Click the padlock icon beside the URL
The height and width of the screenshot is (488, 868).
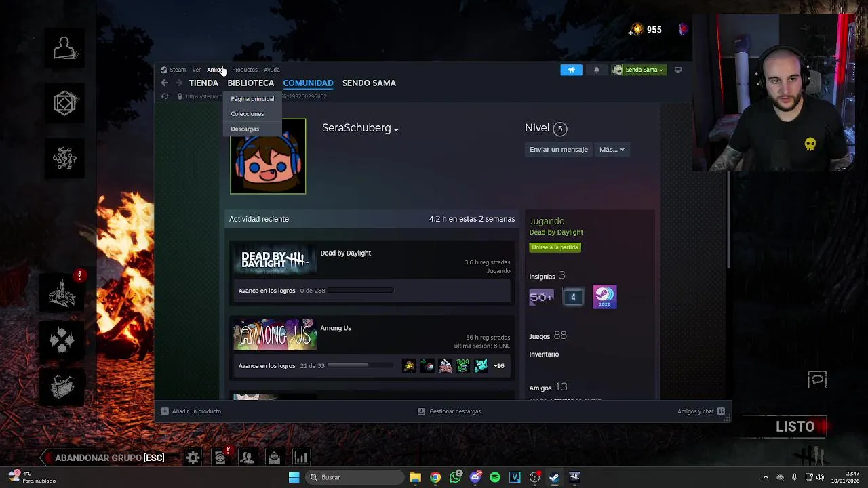coord(180,96)
